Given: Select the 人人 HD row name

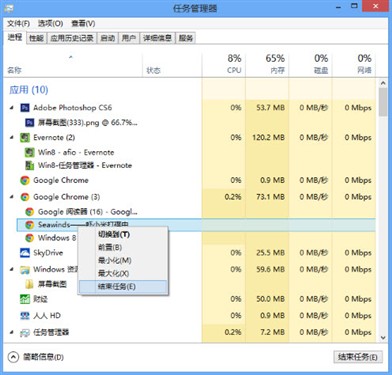Looking at the screenshot, I should click(47, 315).
